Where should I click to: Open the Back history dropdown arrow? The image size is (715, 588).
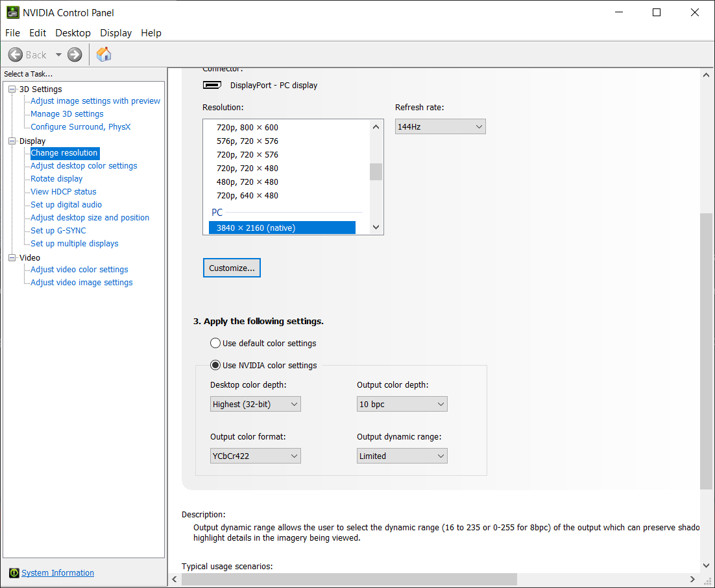58,55
